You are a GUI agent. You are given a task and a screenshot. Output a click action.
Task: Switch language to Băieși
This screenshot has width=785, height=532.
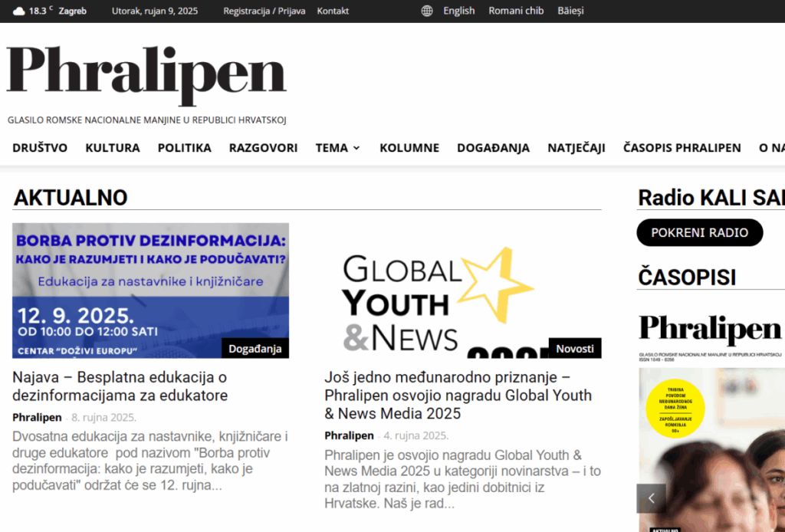pos(570,11)
